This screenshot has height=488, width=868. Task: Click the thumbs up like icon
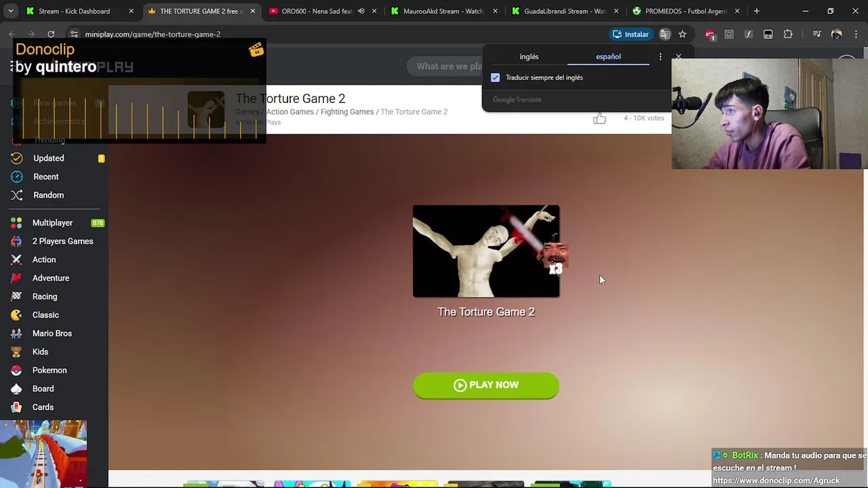599,119
